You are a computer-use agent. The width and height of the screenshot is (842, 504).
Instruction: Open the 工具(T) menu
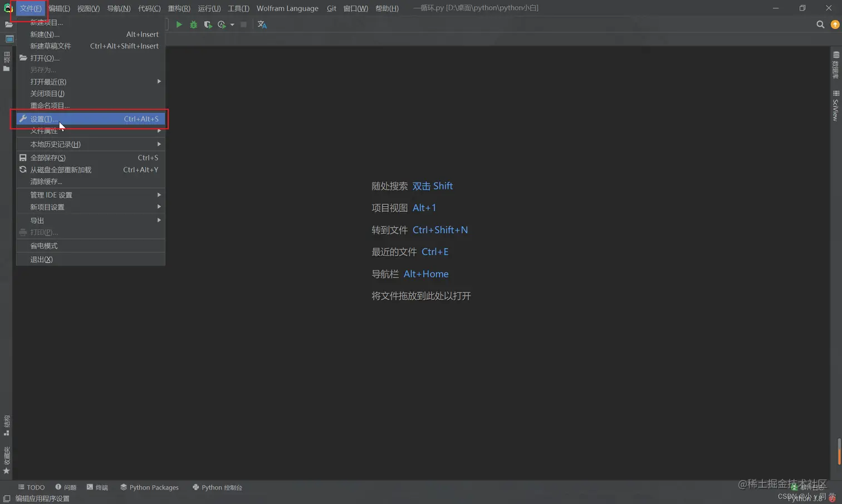238,8
